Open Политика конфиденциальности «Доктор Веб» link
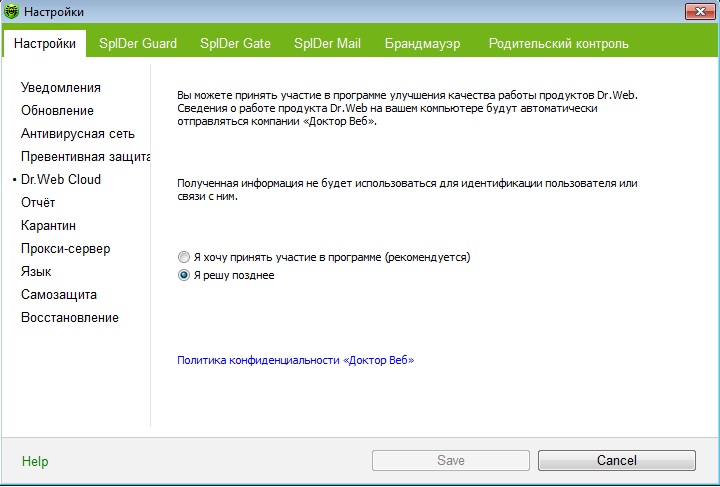This screenshot has width=720, height=487. 296,360
